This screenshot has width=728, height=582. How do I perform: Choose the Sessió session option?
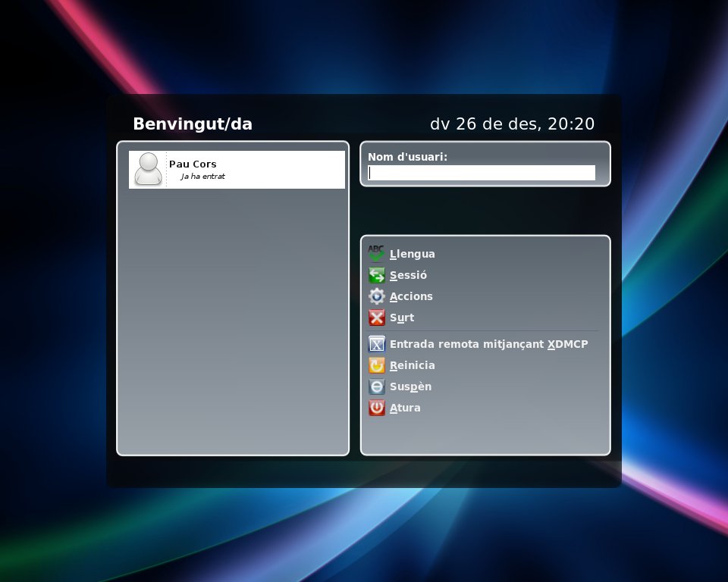coord(408,275)
